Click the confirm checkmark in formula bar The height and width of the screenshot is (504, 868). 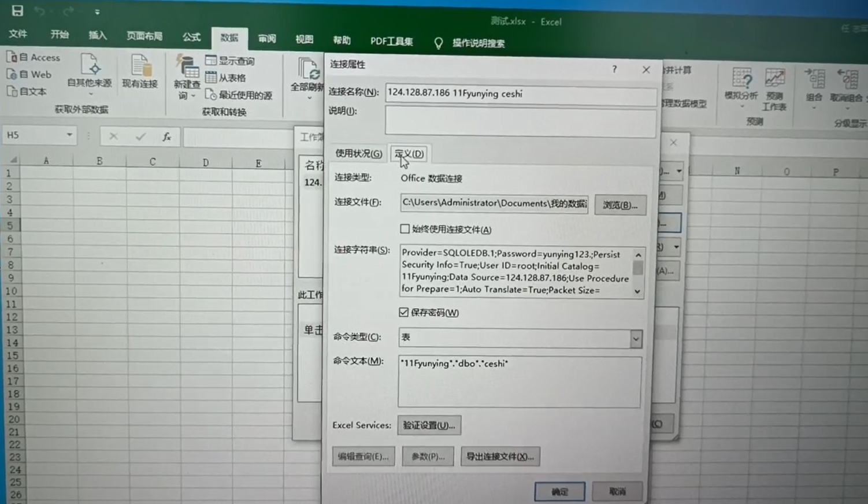[x=140, y=136]
